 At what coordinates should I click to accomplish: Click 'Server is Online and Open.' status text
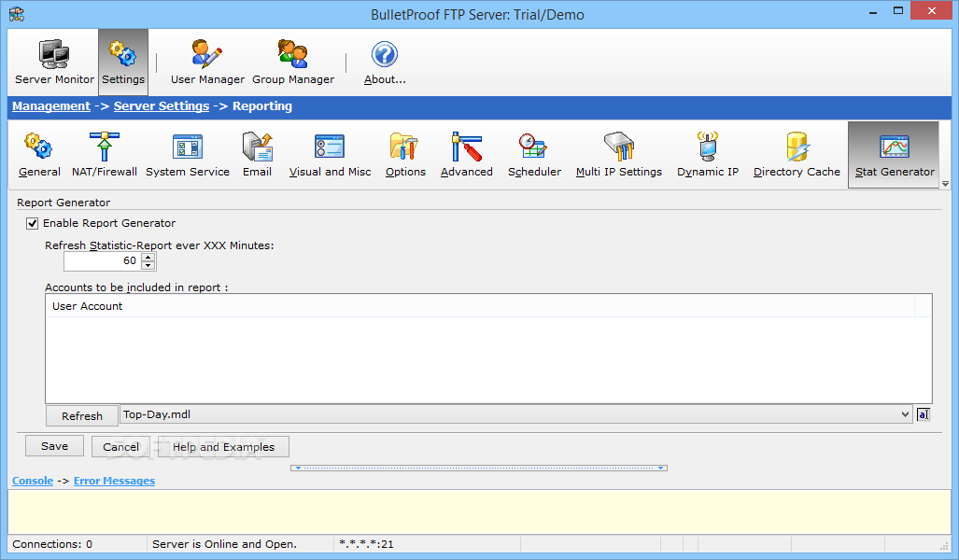[224, 544]
